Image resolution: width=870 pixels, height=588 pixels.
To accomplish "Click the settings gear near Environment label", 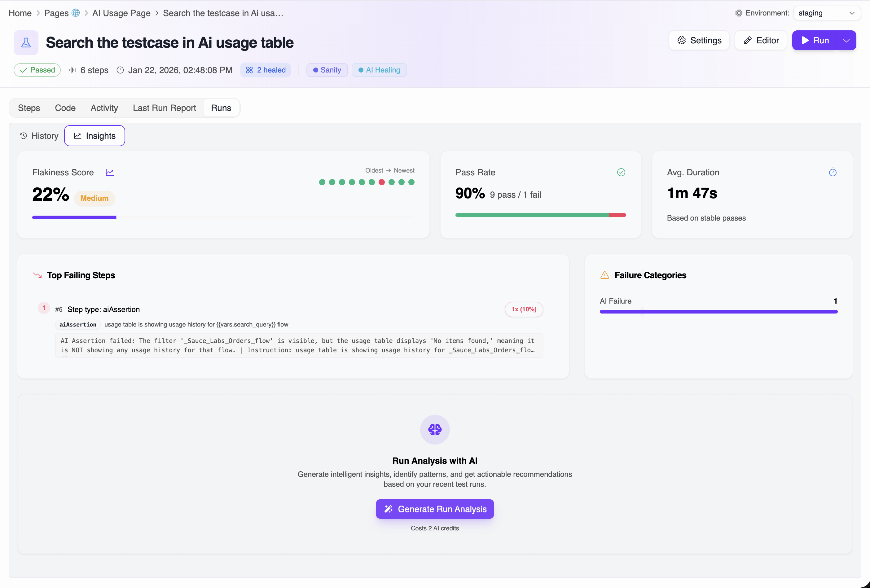I will pyautogui.click(x=738, y=13).
